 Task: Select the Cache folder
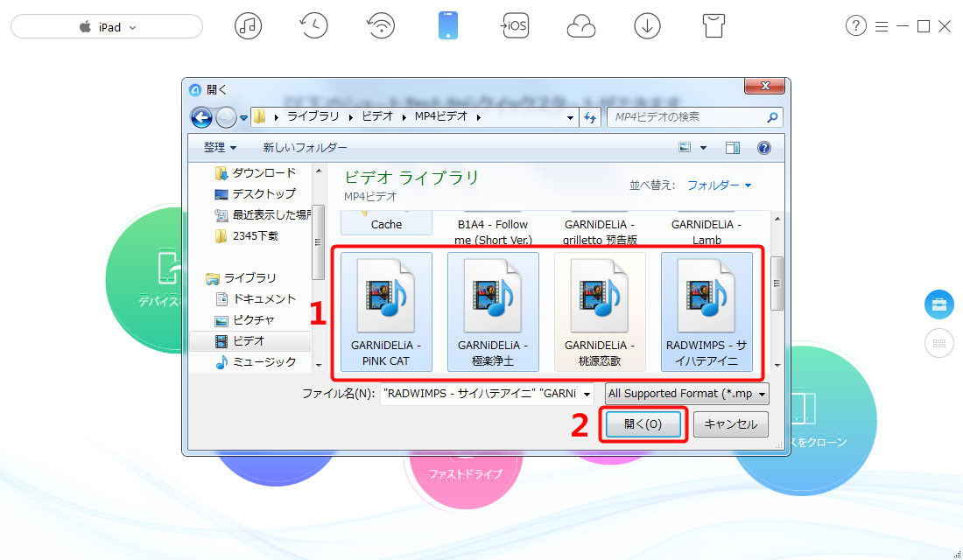[x=386, y=222]
